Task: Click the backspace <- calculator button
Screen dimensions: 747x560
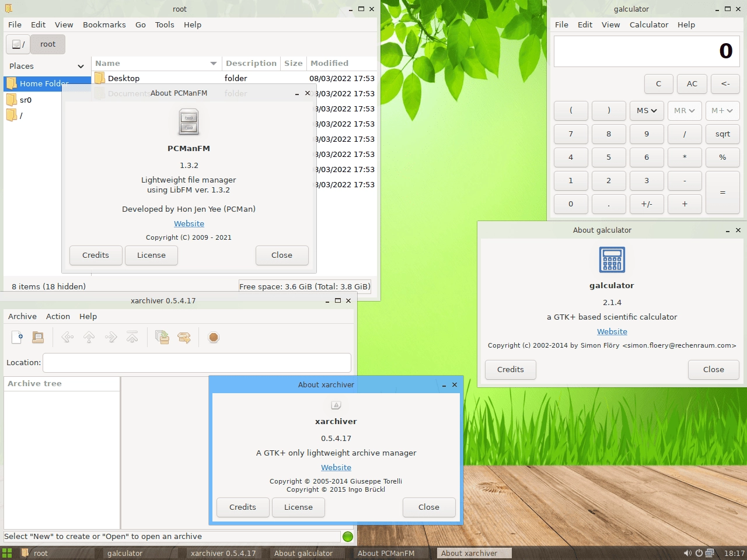Action: pyautogui.click(x=725, y=84)
